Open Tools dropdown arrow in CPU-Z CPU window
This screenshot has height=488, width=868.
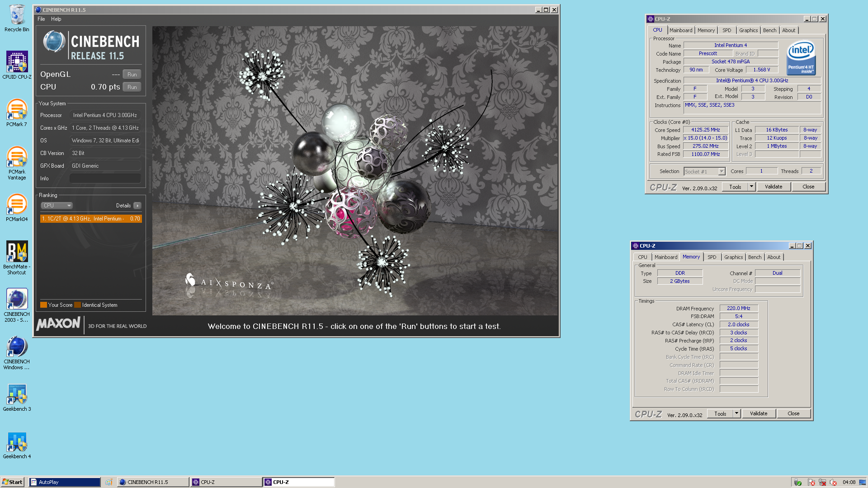click(x=751, y=187)
